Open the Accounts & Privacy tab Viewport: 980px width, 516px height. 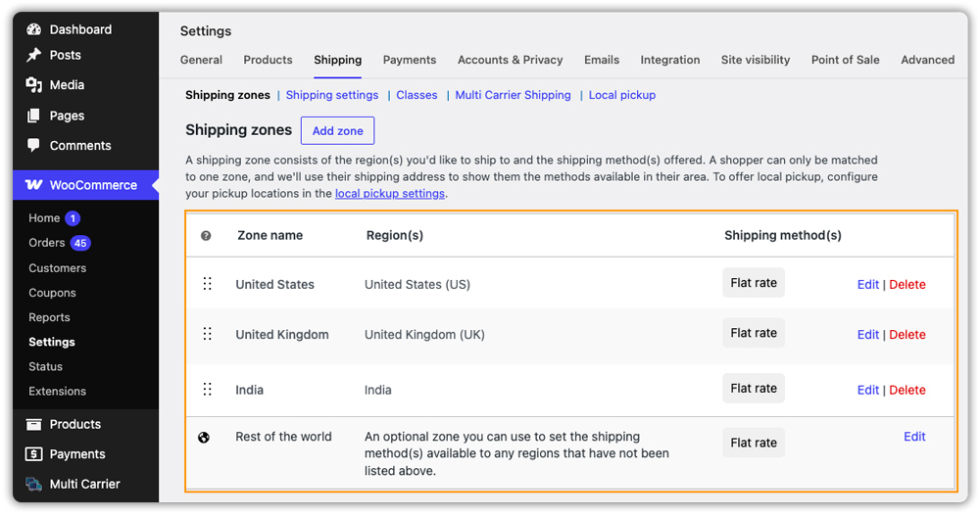click(510, 60)
